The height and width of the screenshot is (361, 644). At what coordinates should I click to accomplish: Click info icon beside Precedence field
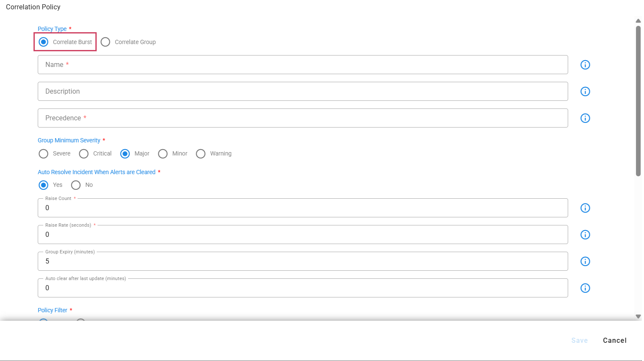[585, 118]
